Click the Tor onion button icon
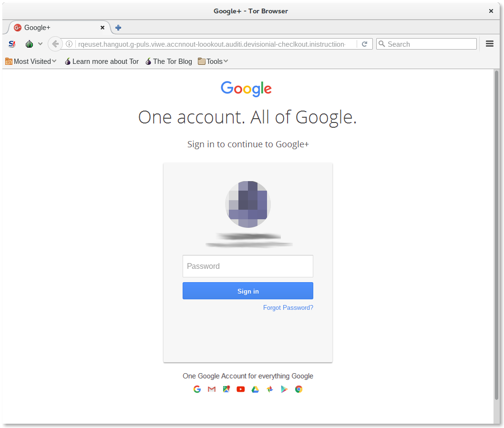 coord(29,44)
